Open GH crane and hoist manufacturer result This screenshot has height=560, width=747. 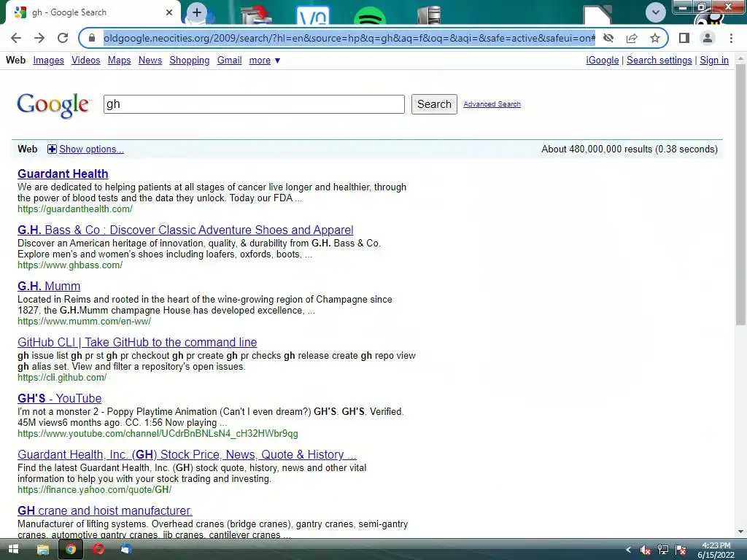click(105, 511)
